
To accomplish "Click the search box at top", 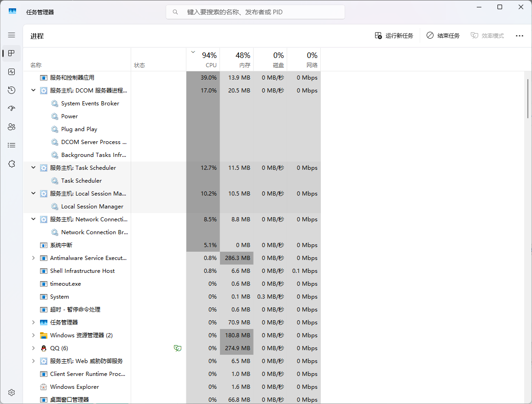I will point(255,12).
